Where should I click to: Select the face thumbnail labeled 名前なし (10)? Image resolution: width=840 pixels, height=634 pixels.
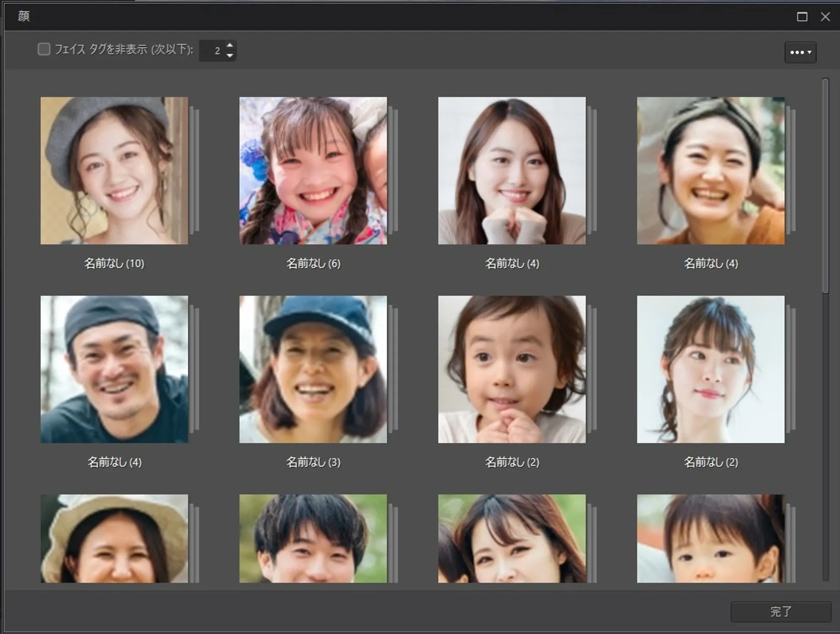(114, 171)
